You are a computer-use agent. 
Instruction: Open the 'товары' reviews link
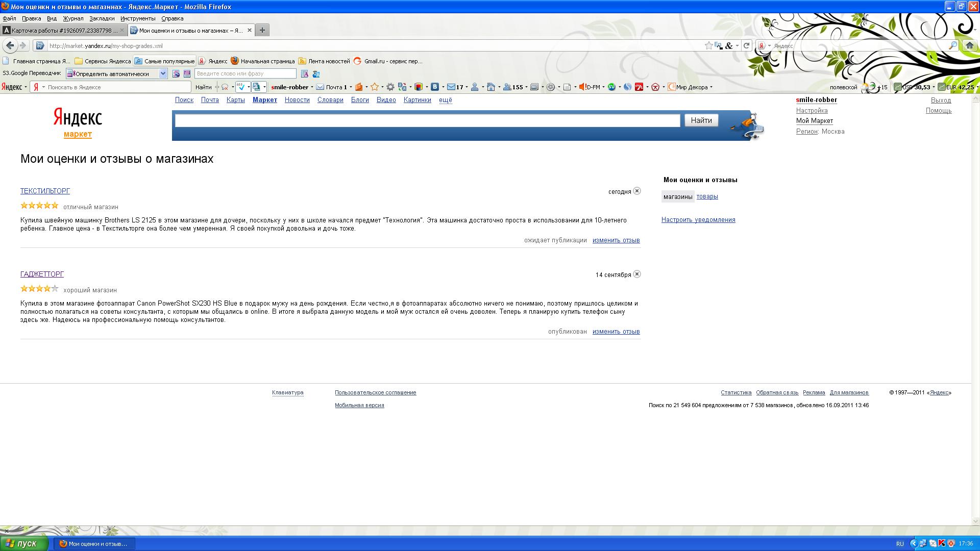pyautogui.click(x=707, y=196)
